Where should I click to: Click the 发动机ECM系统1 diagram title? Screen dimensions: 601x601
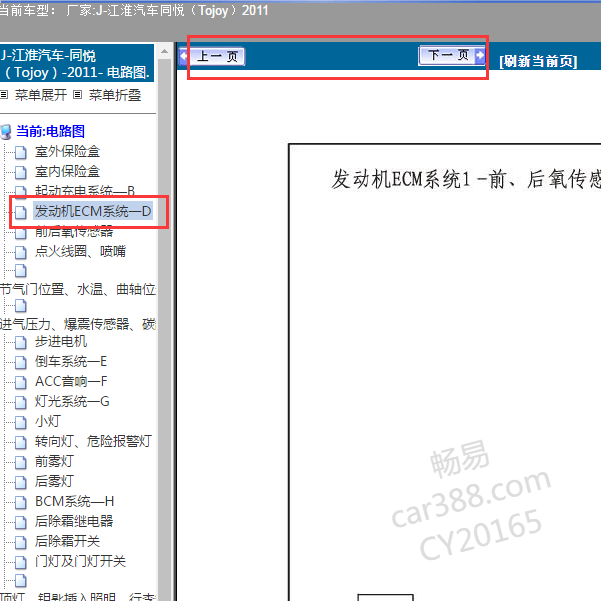click(466, 179)
